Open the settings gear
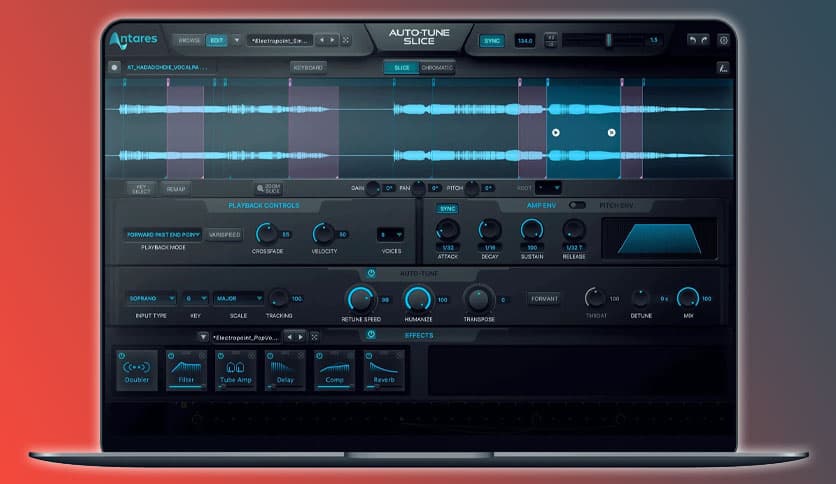The height and width of the screenshot is (484, 836). [x=724, y=40]
